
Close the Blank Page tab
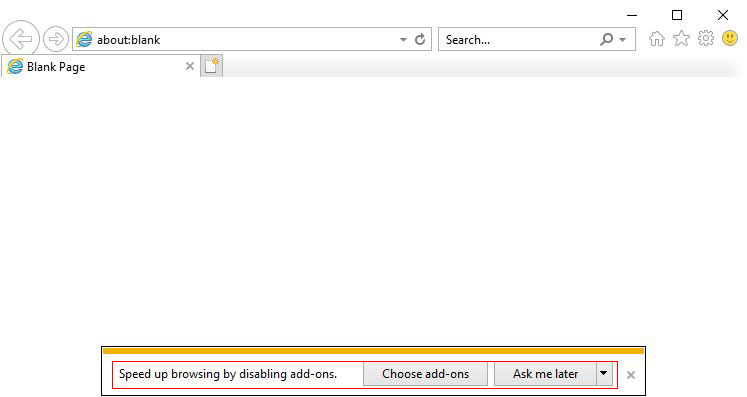pyautogui.click(x=190, y=66)
